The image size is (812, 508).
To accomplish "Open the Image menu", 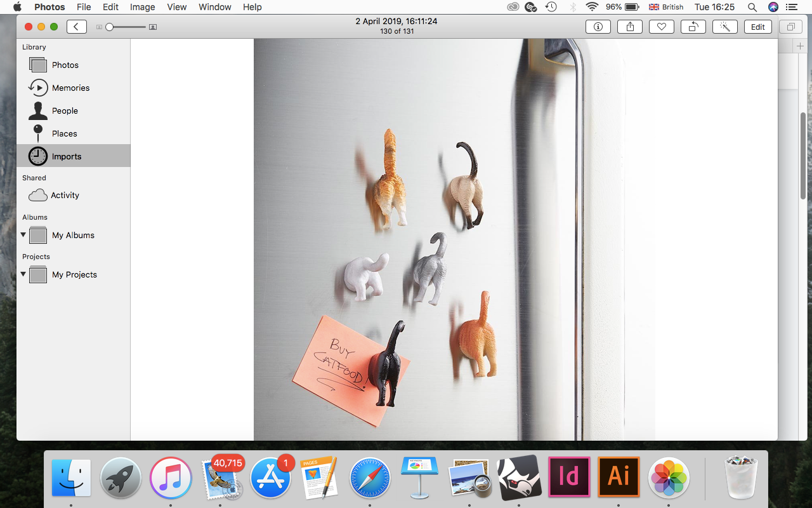I will point(142,7).
